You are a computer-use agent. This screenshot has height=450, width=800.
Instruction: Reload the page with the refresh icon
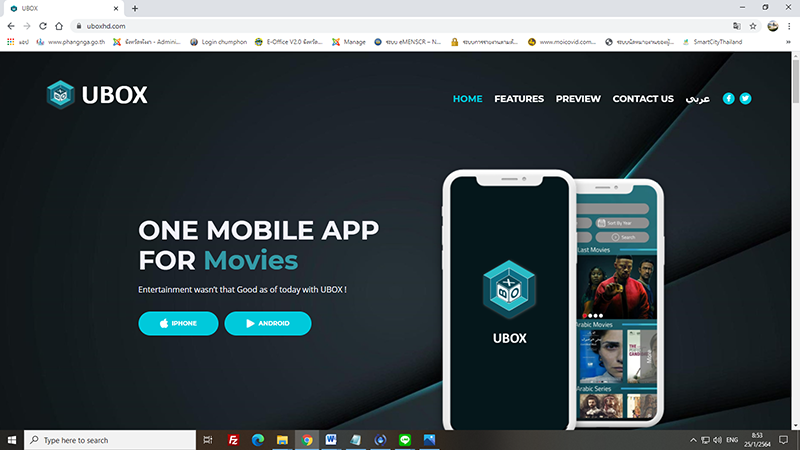click(43, 26)
